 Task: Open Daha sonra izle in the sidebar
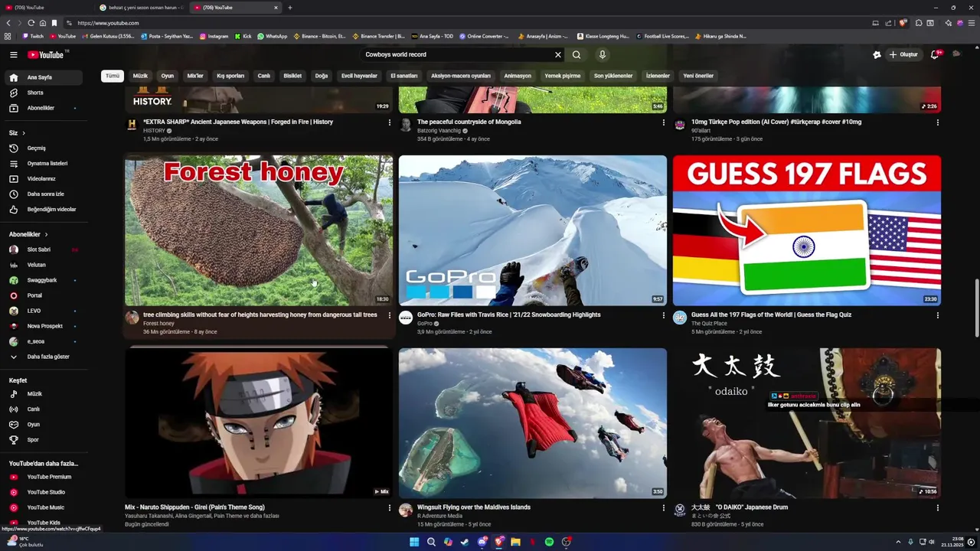click(x=44, y=194)
